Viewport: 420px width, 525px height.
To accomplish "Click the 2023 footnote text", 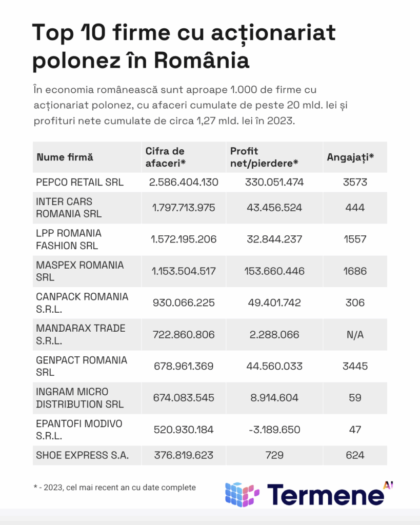I will (x=115, y=488).
